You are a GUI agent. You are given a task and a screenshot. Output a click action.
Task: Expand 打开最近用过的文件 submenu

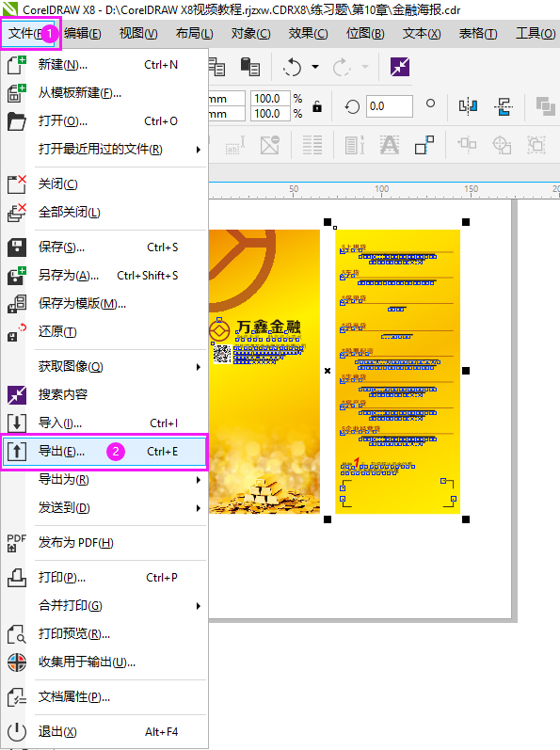104,150
